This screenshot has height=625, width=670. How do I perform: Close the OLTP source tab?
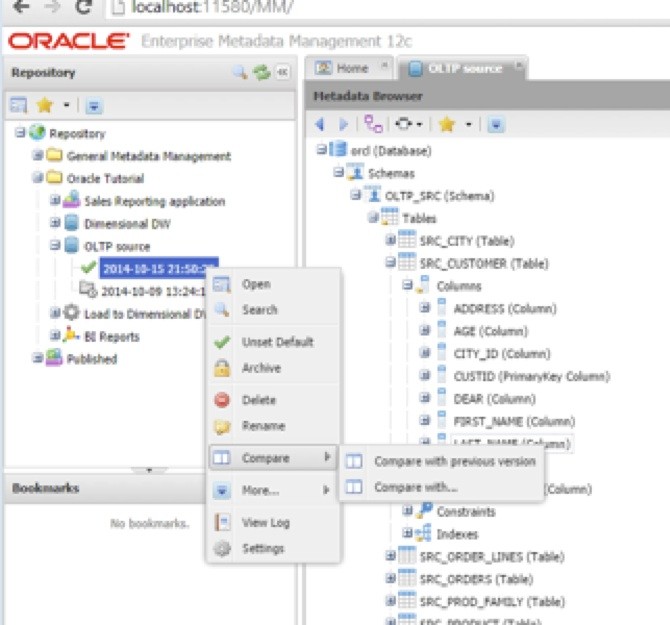click(x=518, y=65)
